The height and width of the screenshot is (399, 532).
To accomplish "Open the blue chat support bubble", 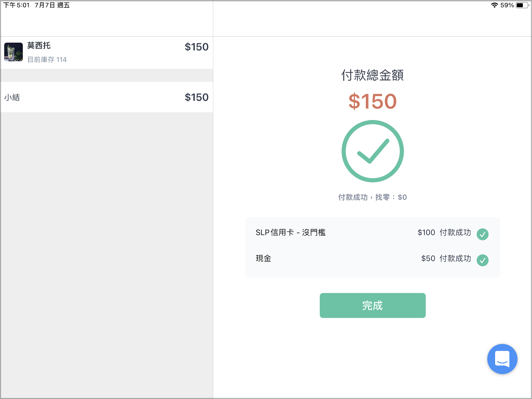I will point(502,359).
